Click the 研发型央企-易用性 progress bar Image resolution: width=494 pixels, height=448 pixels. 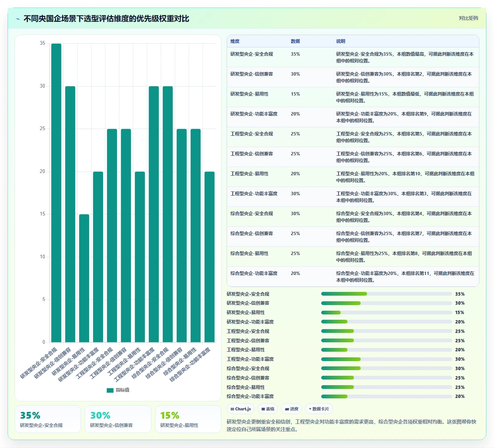click(386, 313)
